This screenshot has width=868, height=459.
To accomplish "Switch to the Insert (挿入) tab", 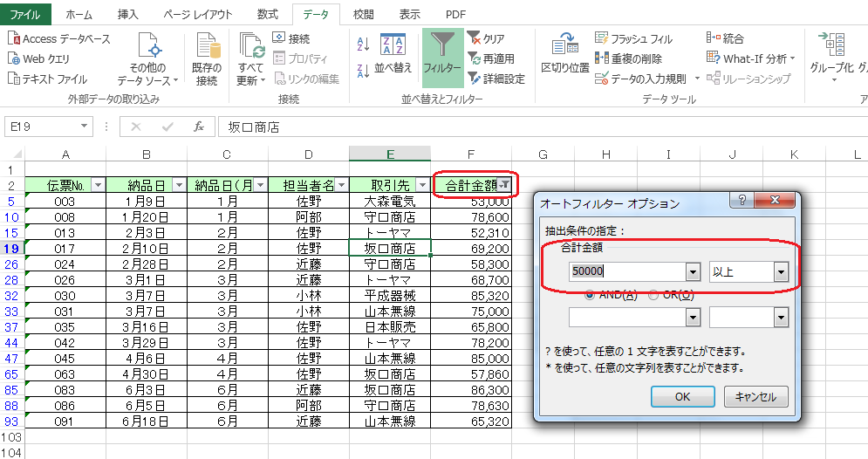I will pyautogui.click(x=128, y=14).
